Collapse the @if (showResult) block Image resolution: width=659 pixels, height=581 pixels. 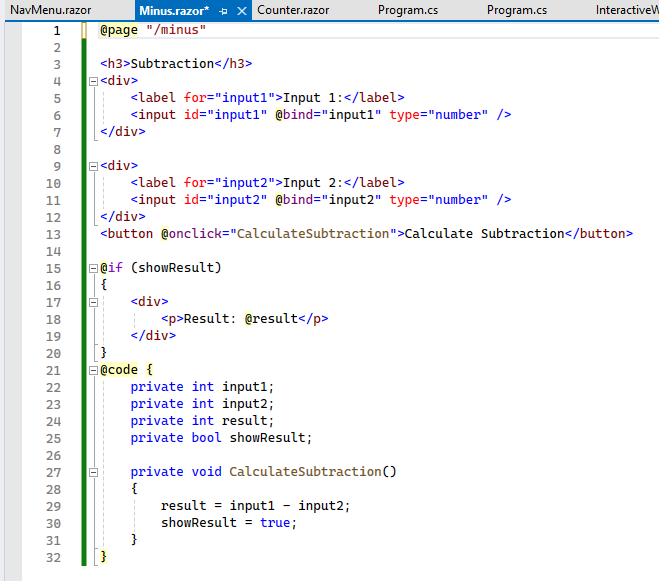point(93,268)
